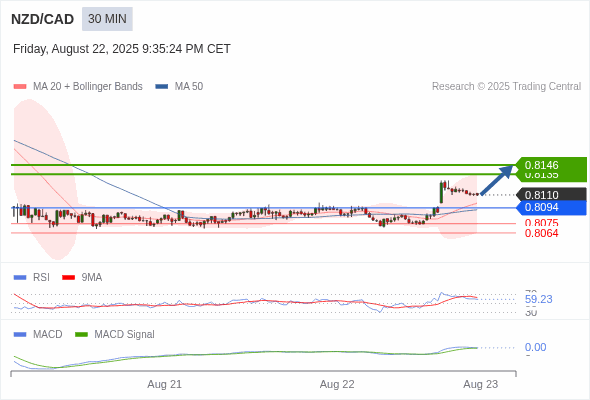
Task: Toggle the green MACD Signal legend entry
Action: point(115,335)
